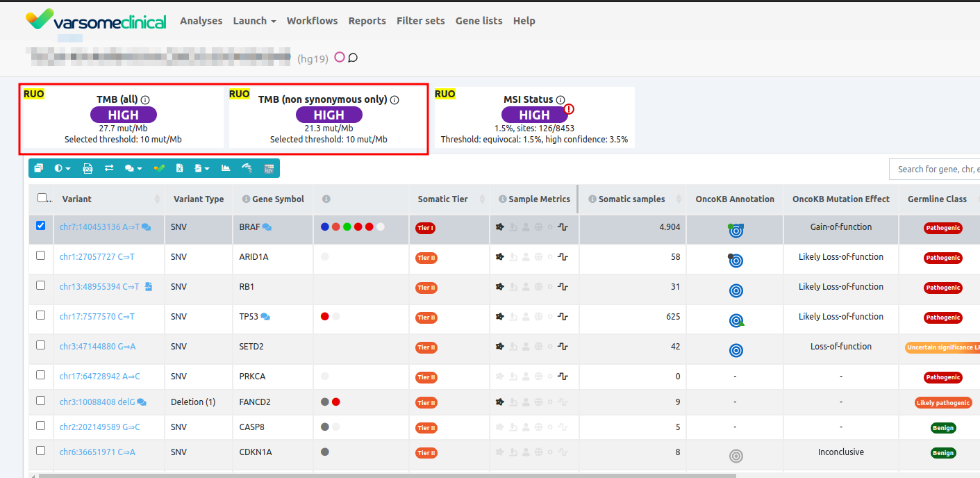Uncheck the BRAF variant row checkbox
980x478 pixels.
[40, 226]
